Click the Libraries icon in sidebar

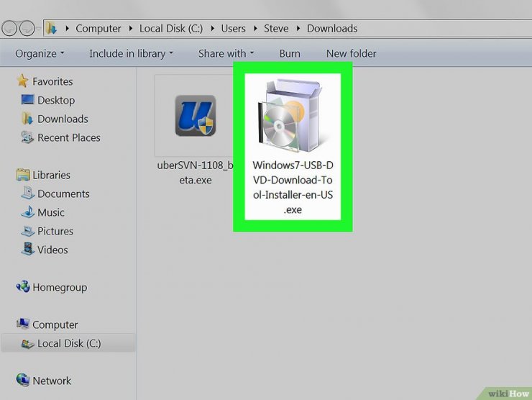23,175
